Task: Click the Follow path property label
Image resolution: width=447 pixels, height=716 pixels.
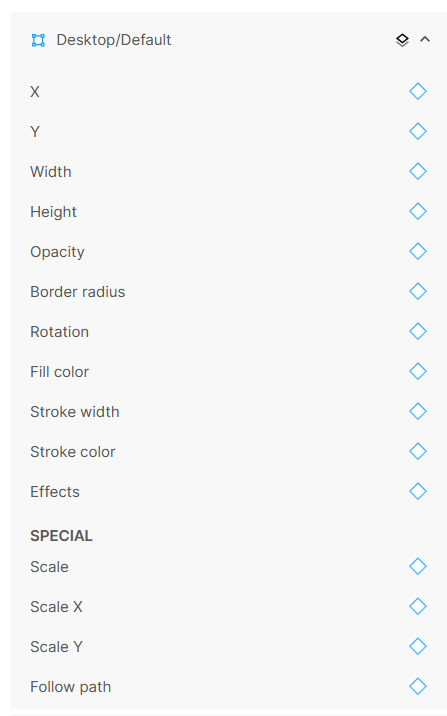Action: pyautogui.click(x=70, y=687)
